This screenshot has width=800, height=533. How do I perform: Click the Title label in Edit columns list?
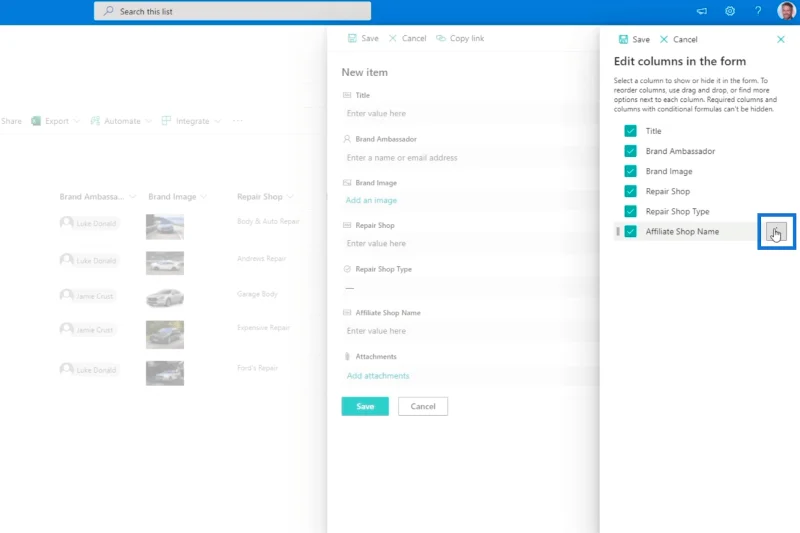click(653, 131)
